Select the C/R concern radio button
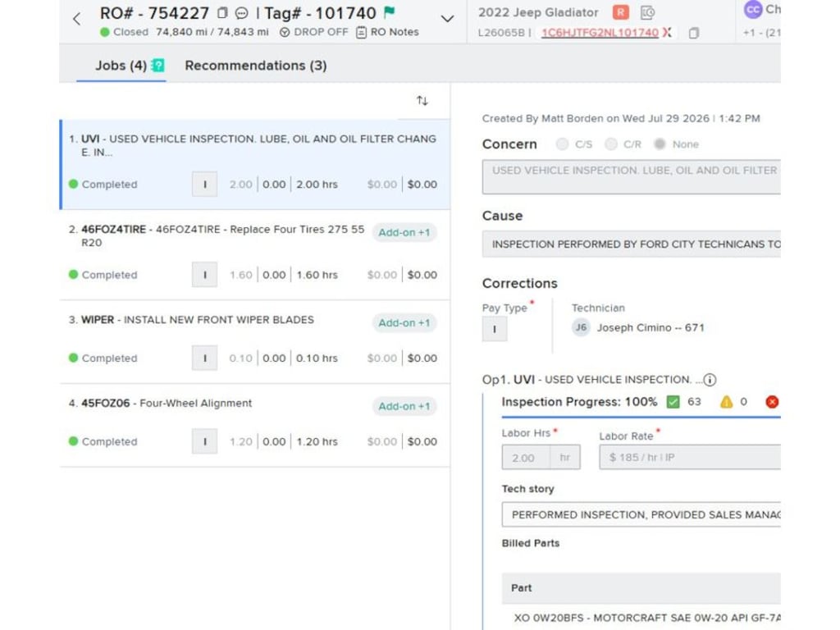Viewport: 840px width, 630px height. click(x=610, y=144)
